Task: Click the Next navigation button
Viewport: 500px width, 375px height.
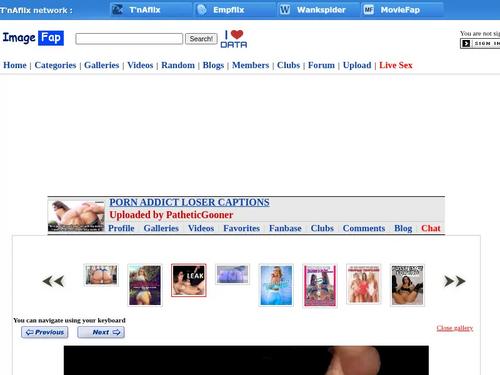Action: pyautogui.click(x=101, y=332)
